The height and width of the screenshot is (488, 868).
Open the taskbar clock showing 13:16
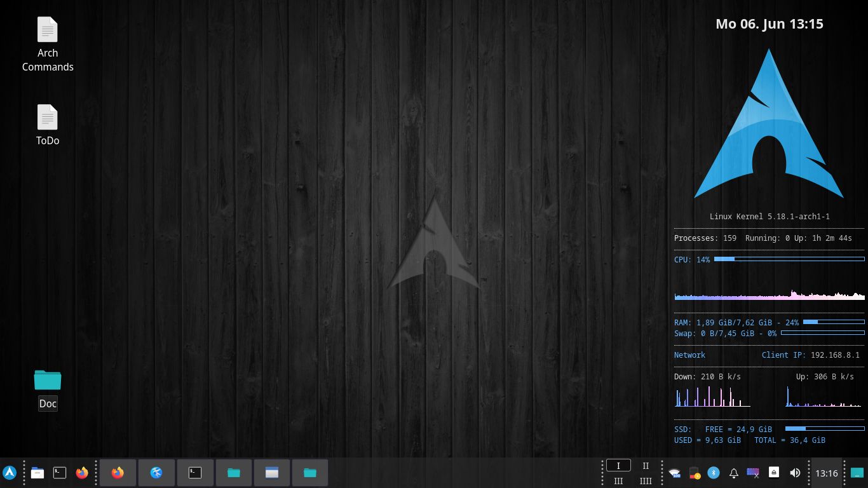pyautogui.click(x=827, y=473)
